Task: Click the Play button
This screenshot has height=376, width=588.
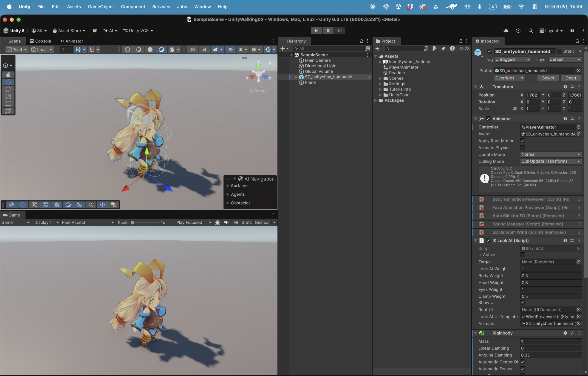Action: coord(316,31)
